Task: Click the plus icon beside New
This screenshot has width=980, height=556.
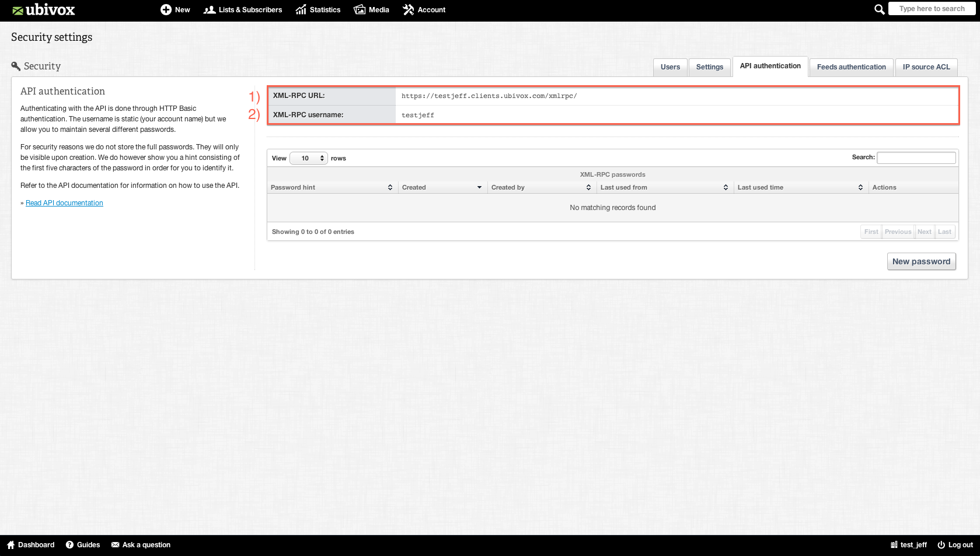Action: pos(166,9)
